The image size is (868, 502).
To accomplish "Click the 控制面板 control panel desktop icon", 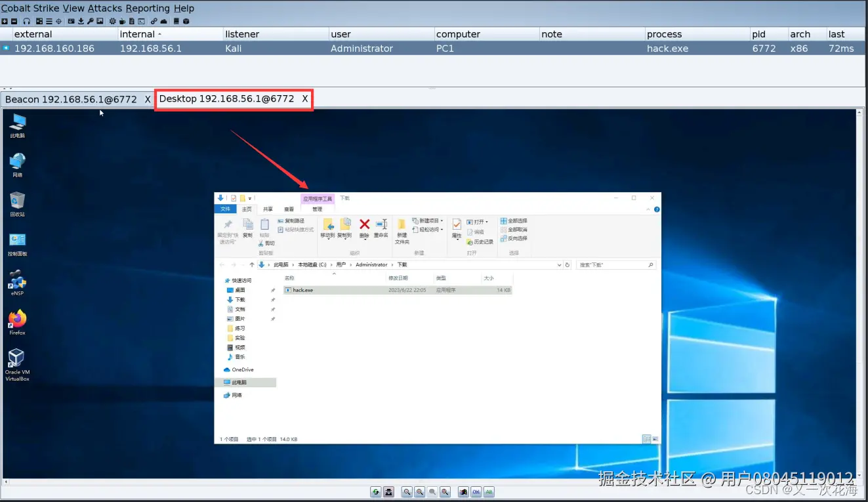I will pyautogui.click(x=18, y=243).
